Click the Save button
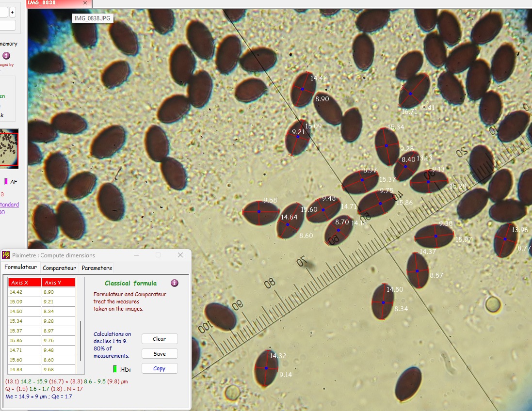532x411 pixels. click(x=160, y=354)
